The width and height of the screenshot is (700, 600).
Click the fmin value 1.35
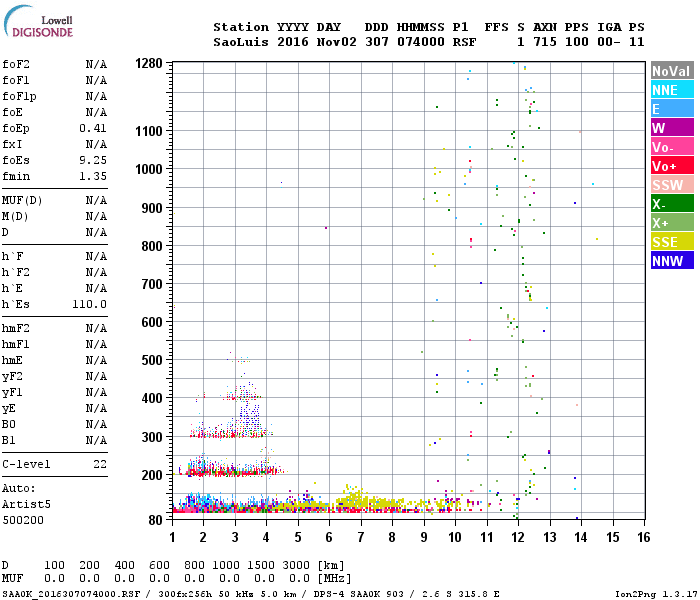click(93, 176)
